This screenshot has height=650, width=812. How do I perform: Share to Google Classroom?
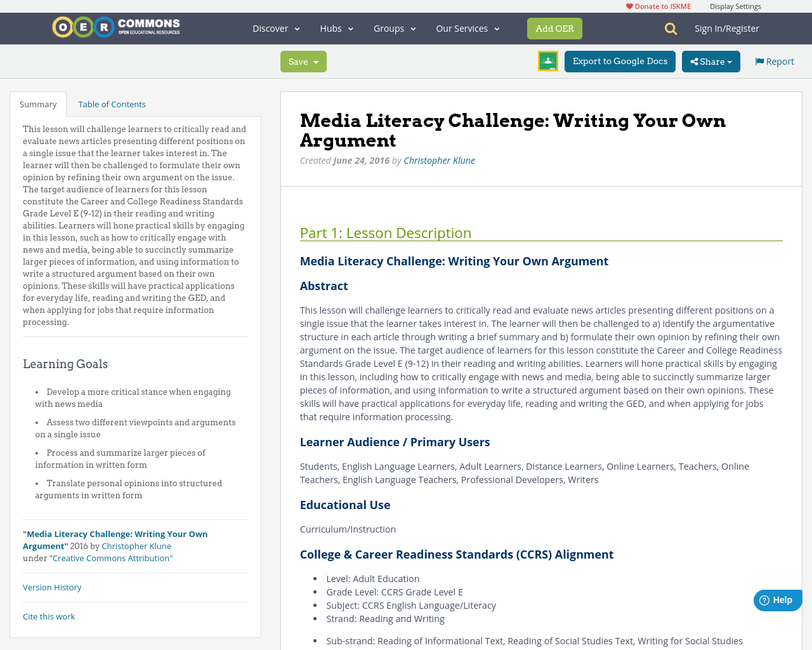tap(547, 60)
